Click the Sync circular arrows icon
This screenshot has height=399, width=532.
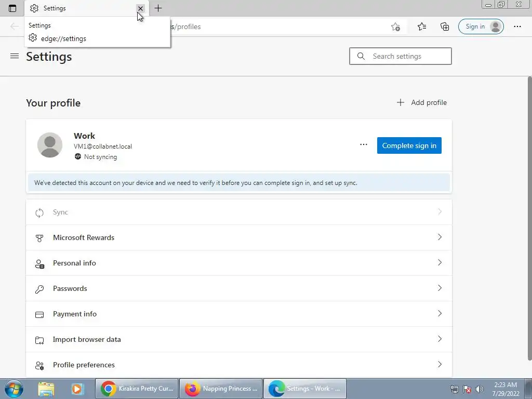(39, 212)
